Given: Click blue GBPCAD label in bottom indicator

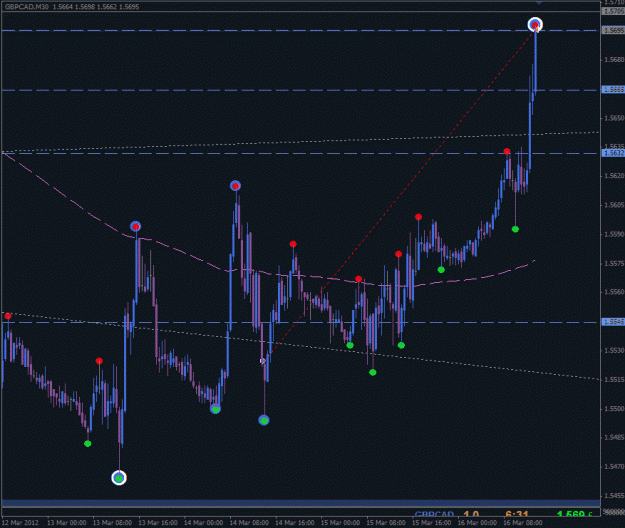Looking at the screenshot, I should pyautogui.click(x=434, y=514).
